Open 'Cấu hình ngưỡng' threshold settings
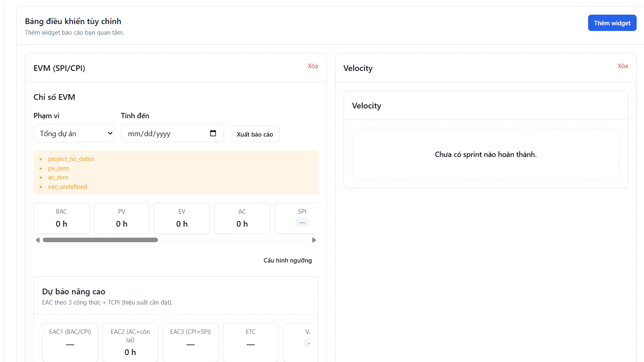The height and width of the screenshot is (362, 644). pyautogui.click(x=288, y=260)
